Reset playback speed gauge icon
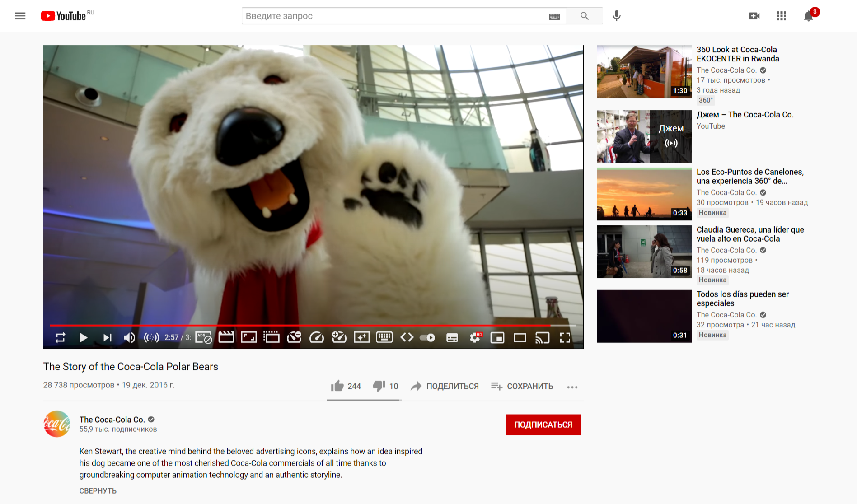 pyautogui.click(x=317, y=337)
